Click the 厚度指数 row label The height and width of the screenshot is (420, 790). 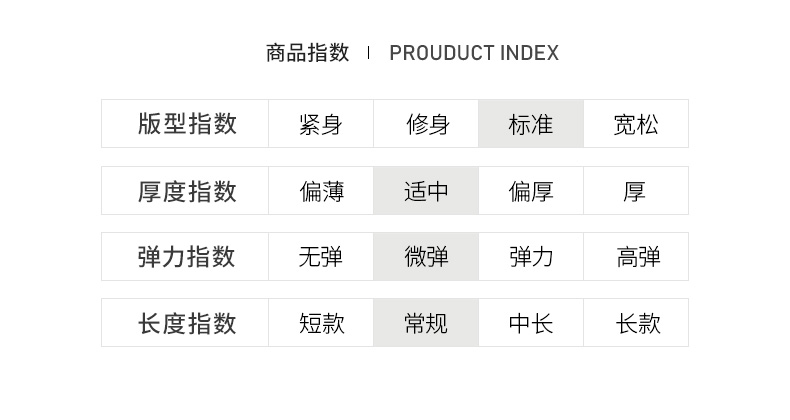(x=186, y=191)
